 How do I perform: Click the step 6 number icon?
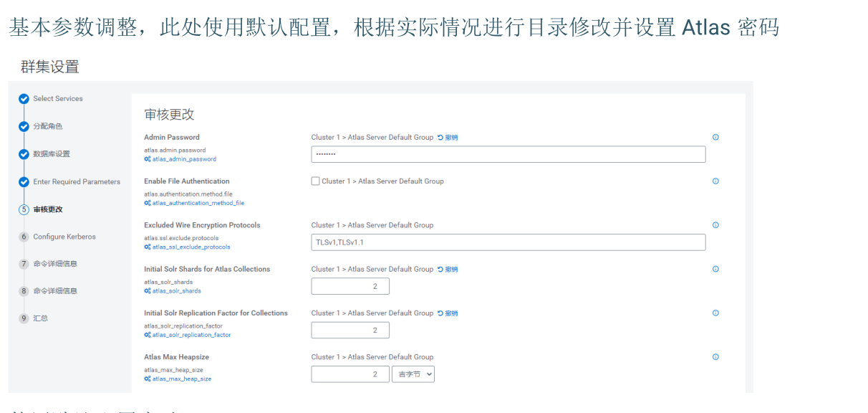coord(24,237)
